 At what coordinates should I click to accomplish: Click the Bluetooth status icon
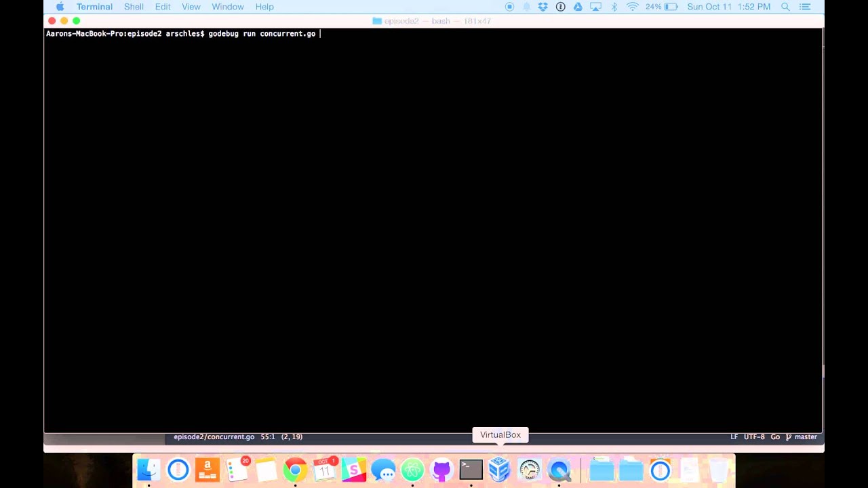coord(614,7)
